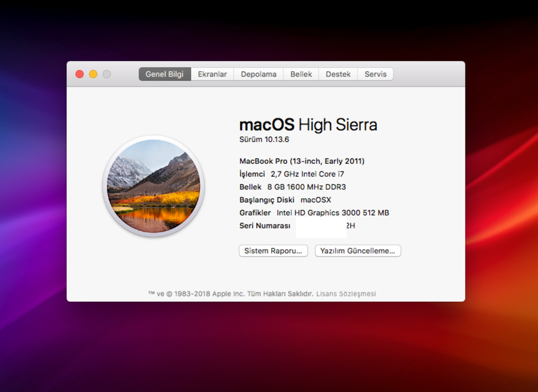
Task: Close the About This Mac window
Action: [x=80, y=74]
